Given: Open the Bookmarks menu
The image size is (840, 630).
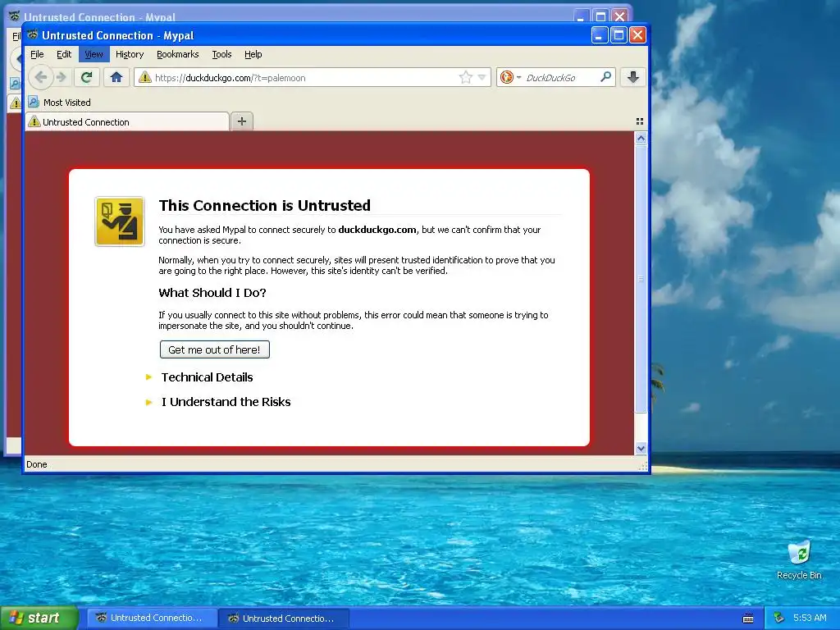Looking at the screenshot, I should 177,54.
